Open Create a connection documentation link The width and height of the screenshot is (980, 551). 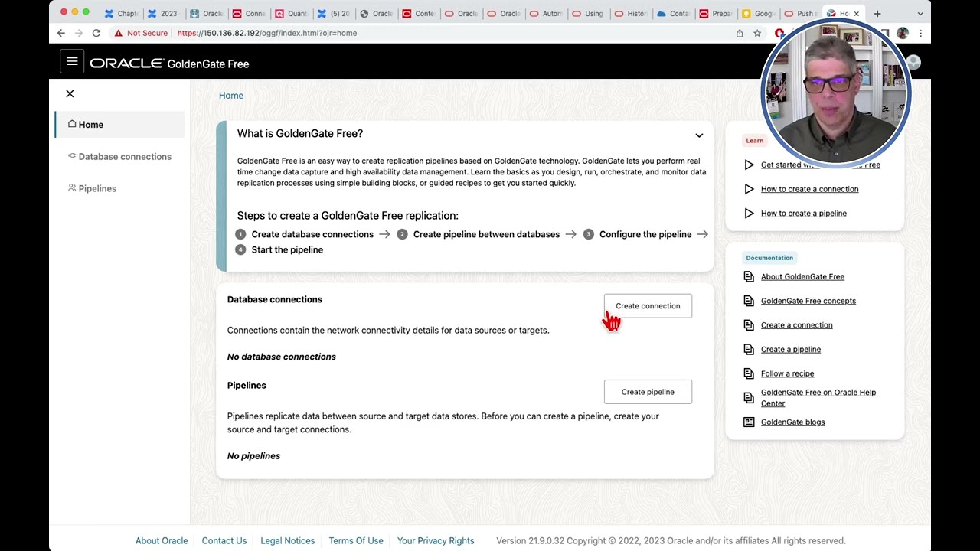pyautogui.click(x=796, y=325)
